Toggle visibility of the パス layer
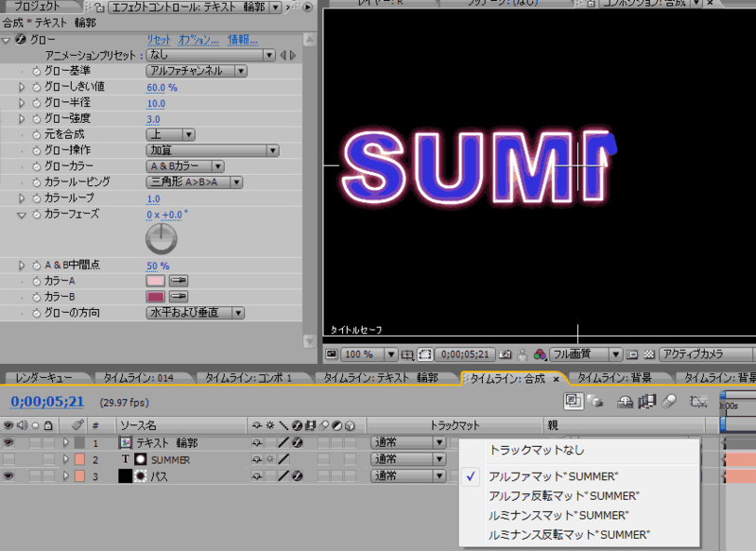This screenshot has width=756, height=551. click(8, 475)
